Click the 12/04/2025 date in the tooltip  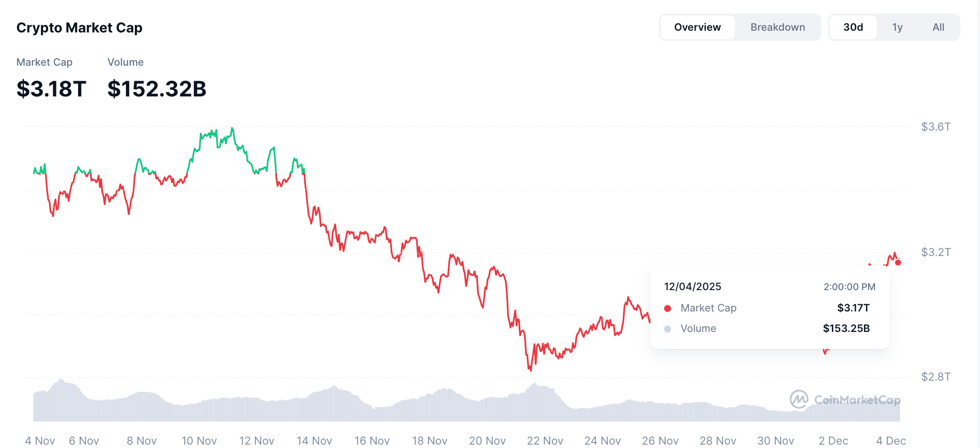pos(693,286)
